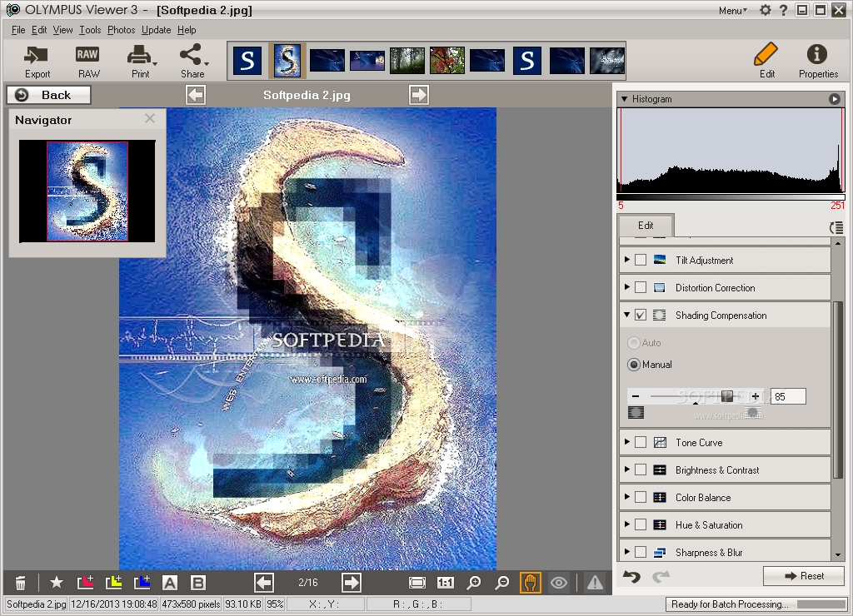Set zoom to 1:1 actual size

tap(445, 583)
